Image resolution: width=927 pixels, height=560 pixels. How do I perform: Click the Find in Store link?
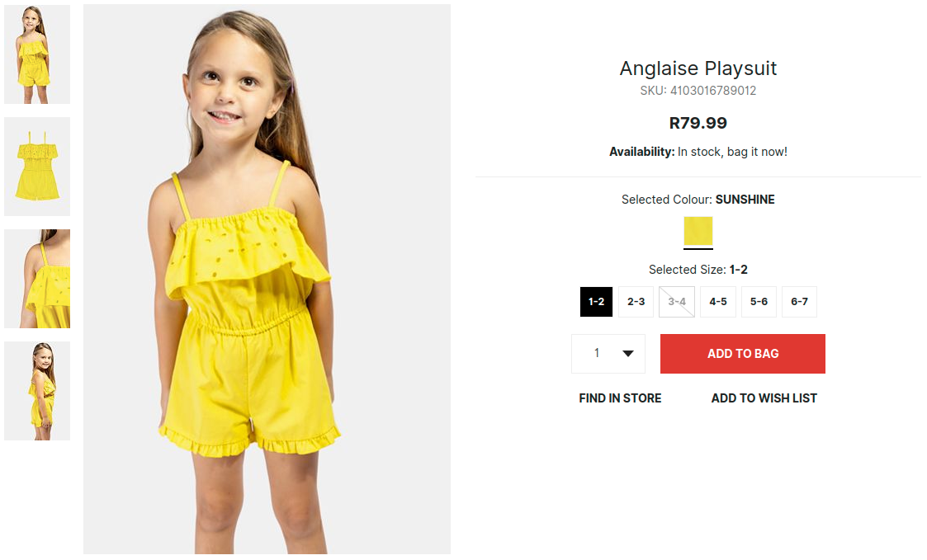(620, 398)
